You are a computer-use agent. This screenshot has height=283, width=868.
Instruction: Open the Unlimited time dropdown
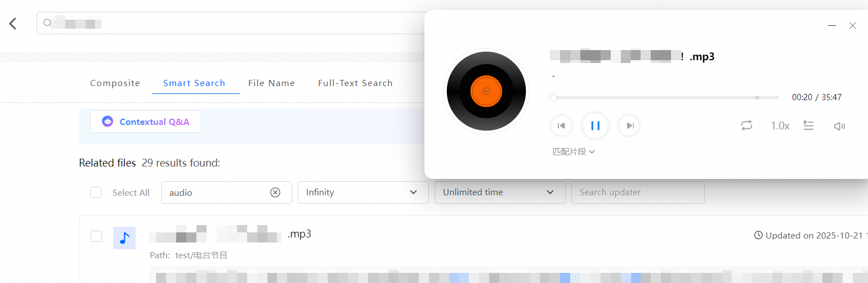click(x=500, y=192)
